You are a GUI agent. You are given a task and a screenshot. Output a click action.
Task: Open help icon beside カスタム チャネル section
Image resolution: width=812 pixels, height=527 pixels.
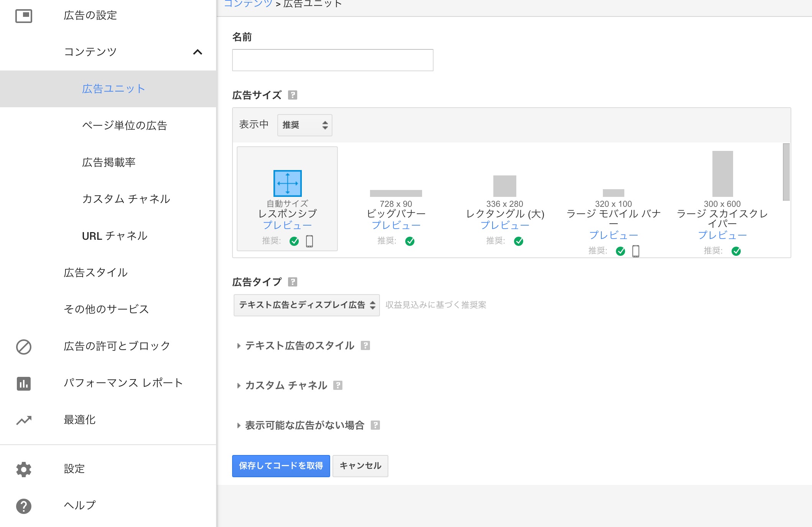point(338,385)
